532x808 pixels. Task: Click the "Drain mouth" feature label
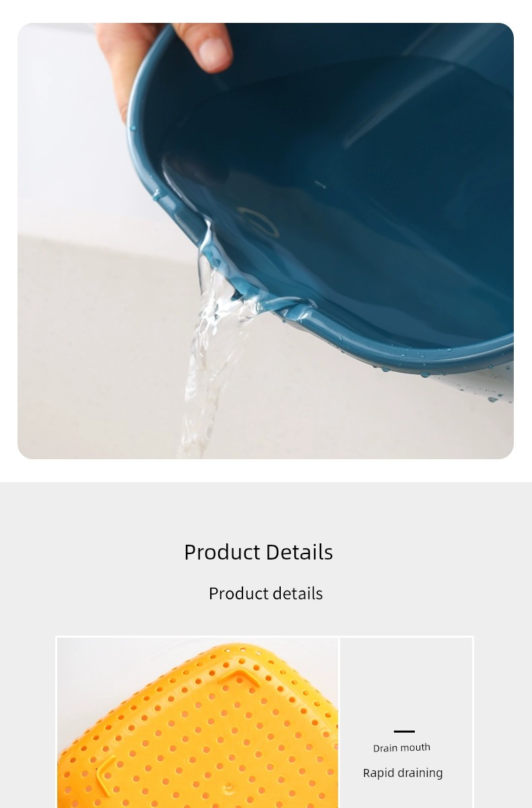click(x=401, y=747)
